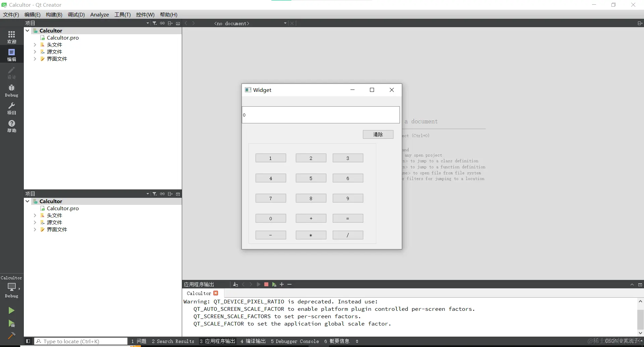Open the 编辑(E) menu

coord(32,14)
